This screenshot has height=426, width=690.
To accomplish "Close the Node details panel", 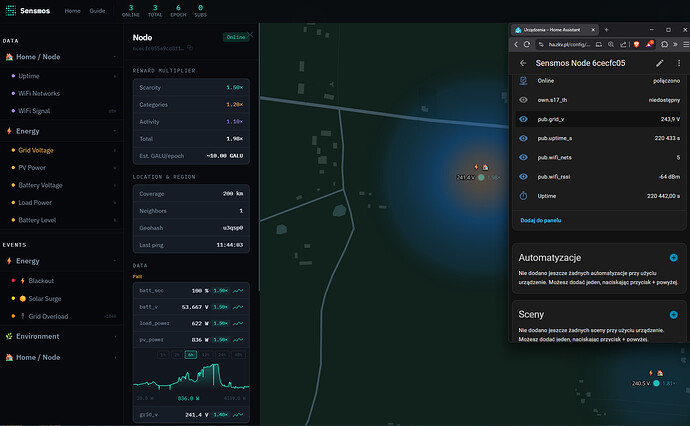I will [250, 34].
